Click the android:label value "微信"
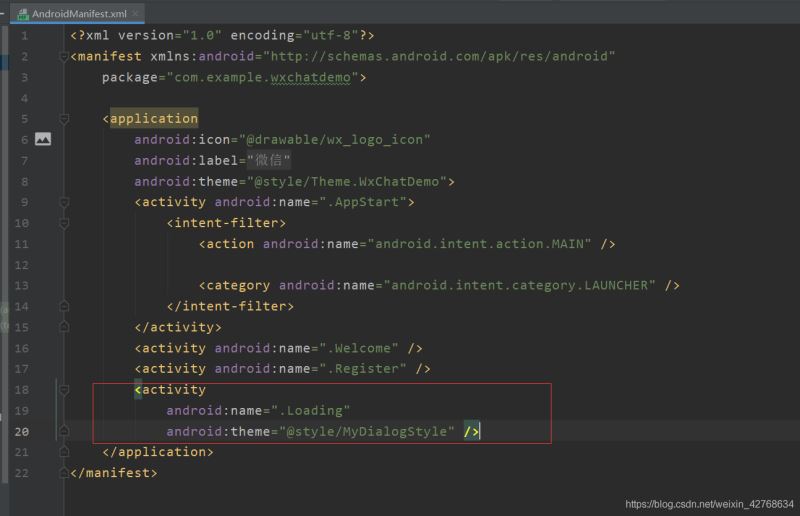Viewport: 800px width, 516px height. point(268,161)
